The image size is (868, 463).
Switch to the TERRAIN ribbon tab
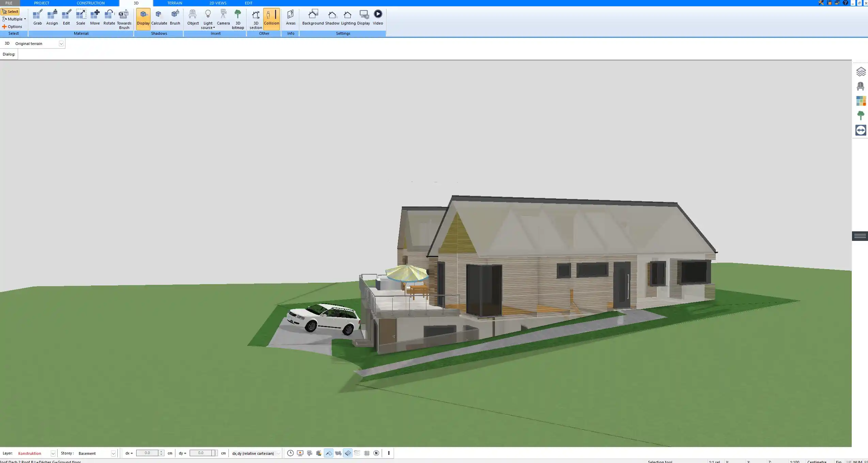coord(175,3)
